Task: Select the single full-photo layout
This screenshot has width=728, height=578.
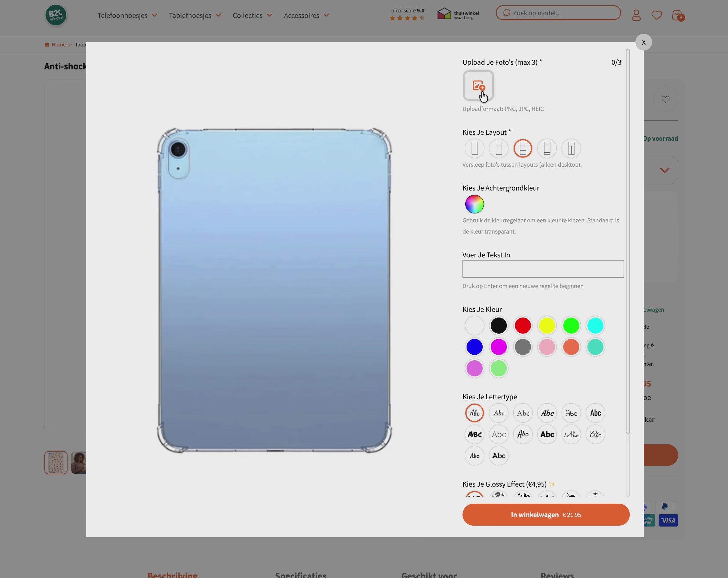Action: 474,148
